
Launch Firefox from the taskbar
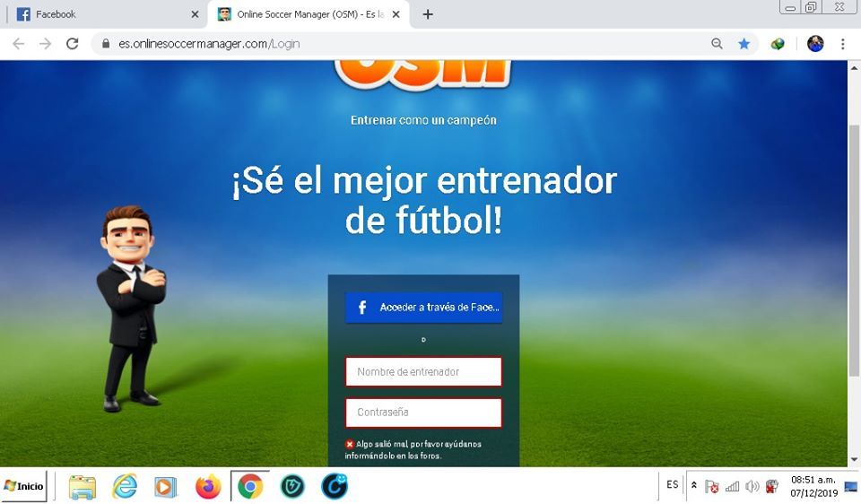[x=208, y=486]
